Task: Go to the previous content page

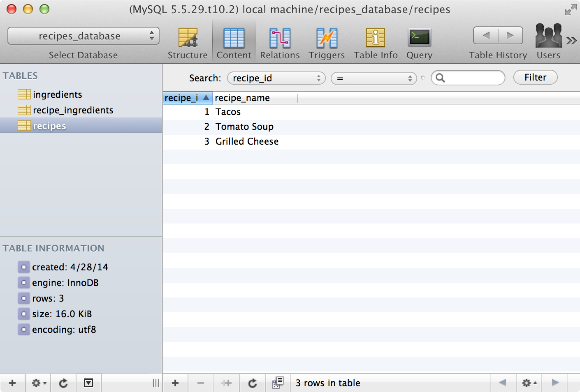Action: 503,383
